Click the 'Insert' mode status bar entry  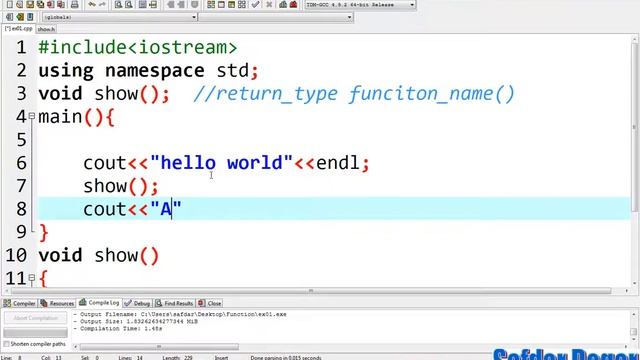coord(221,358)
